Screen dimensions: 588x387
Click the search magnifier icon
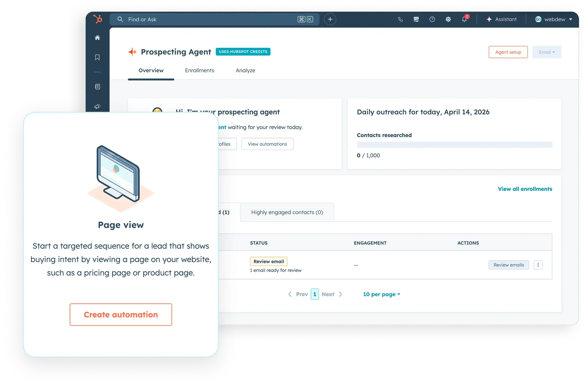[x=120, y=19]
